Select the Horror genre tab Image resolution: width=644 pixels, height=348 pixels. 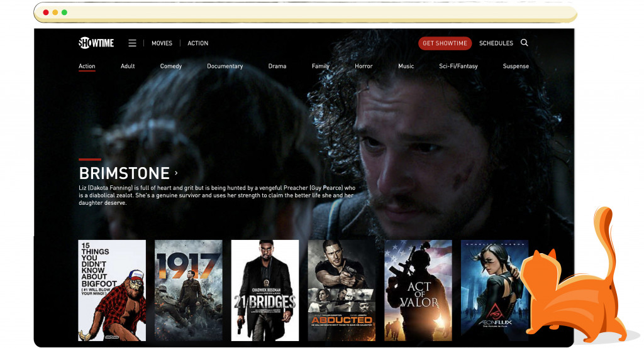(364, 66)
